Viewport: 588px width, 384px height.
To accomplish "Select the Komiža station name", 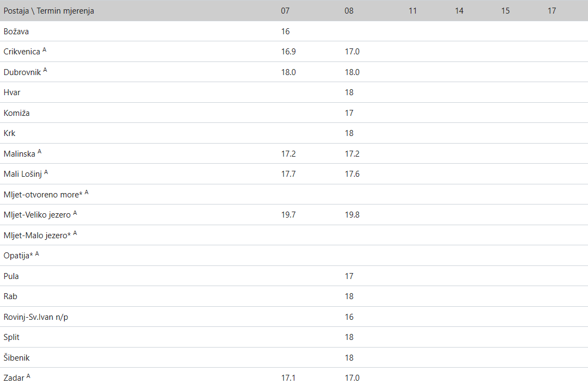I will click(x=17, y=113).
